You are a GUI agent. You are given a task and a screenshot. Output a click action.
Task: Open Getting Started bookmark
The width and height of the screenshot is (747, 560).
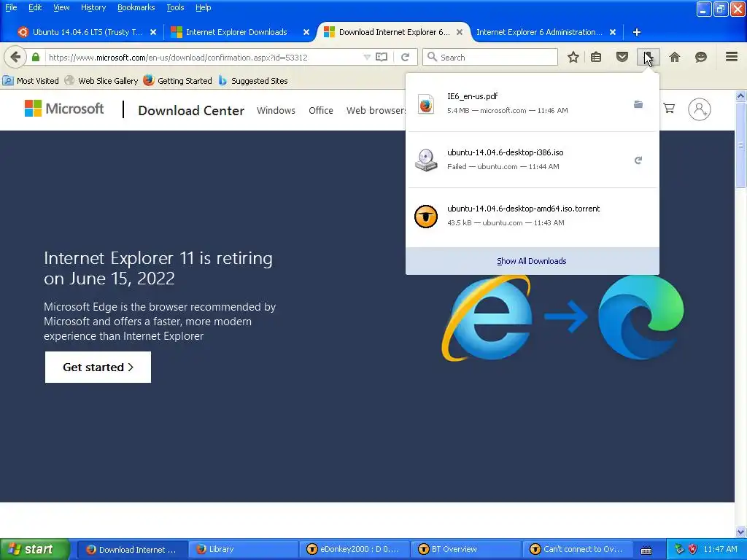coord(178,81)
